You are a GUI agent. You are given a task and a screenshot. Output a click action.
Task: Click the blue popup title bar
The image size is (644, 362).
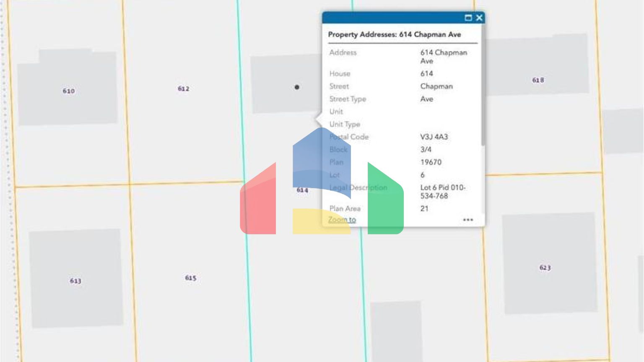[x=390, y=18]
